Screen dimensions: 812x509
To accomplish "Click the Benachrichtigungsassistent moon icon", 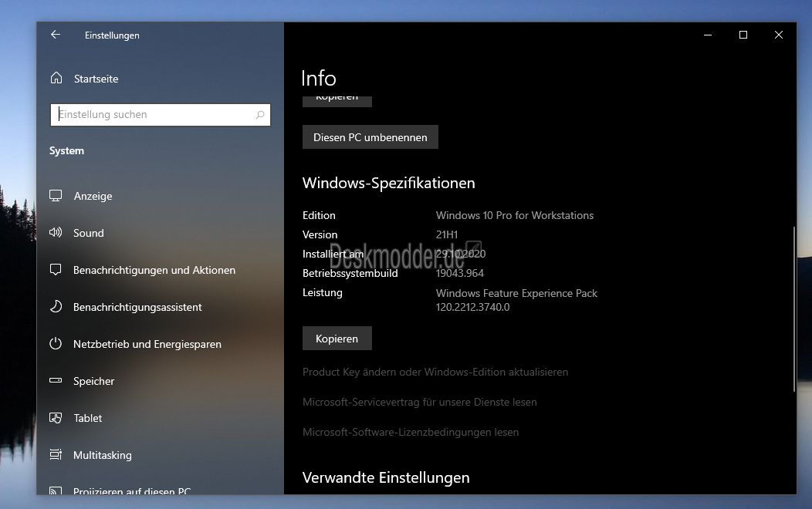I will (x=56, y=306).
